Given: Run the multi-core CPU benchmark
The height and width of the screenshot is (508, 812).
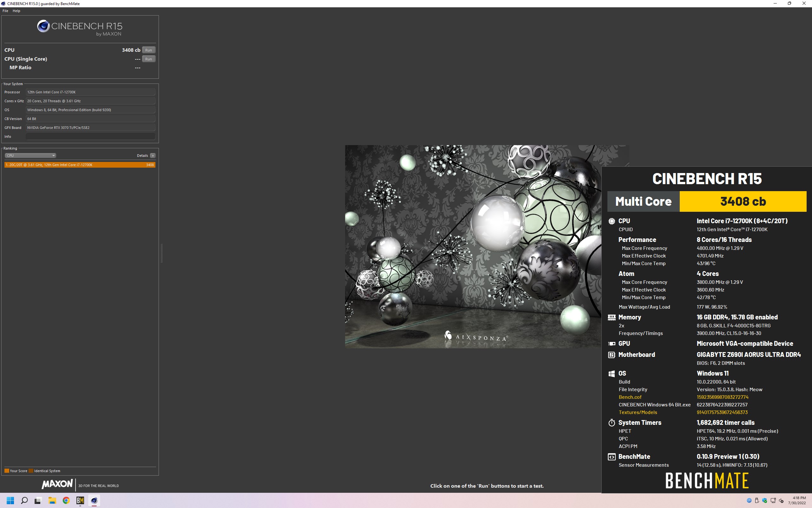Looking at the screenshot, I should click(149, 50).
